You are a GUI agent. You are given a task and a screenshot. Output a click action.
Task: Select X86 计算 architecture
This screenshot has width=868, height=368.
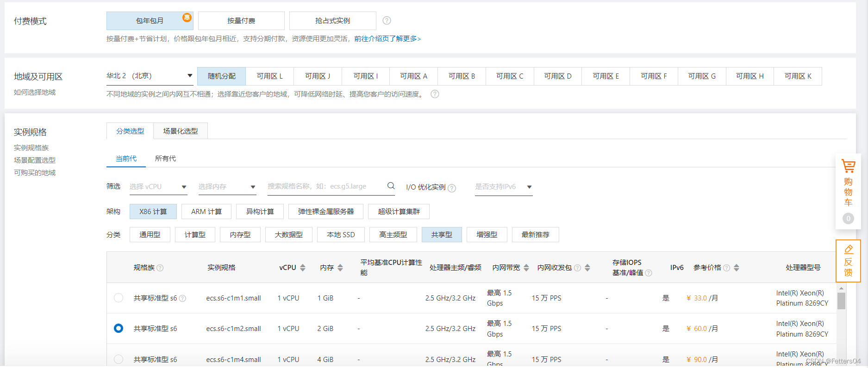coord(153,212)
